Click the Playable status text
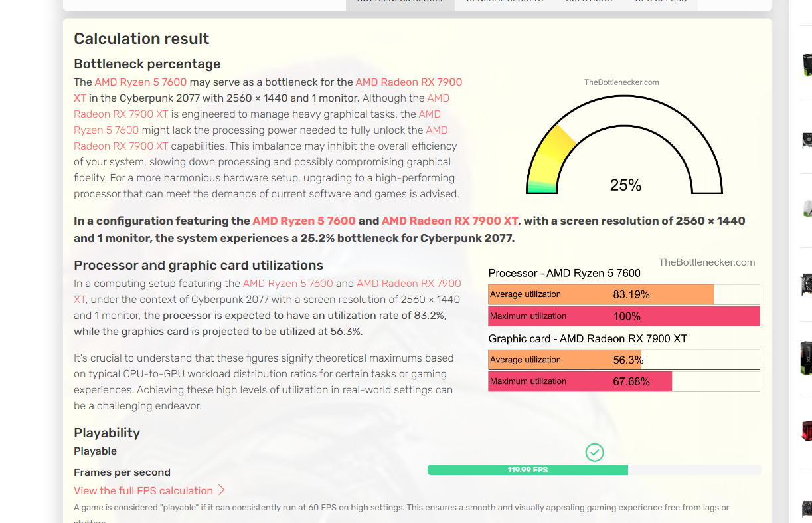This screenshot has width=812, height=523. [x=95, y=451]
